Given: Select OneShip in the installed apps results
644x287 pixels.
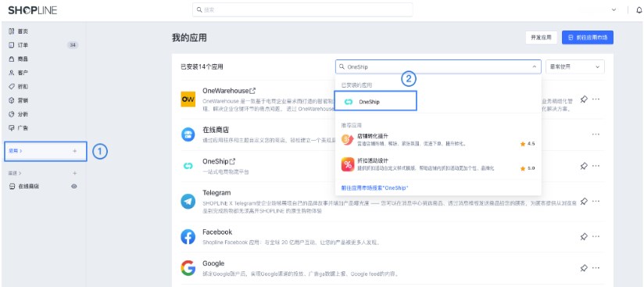Looking at the screenshot, I should [x=375, y=101].
